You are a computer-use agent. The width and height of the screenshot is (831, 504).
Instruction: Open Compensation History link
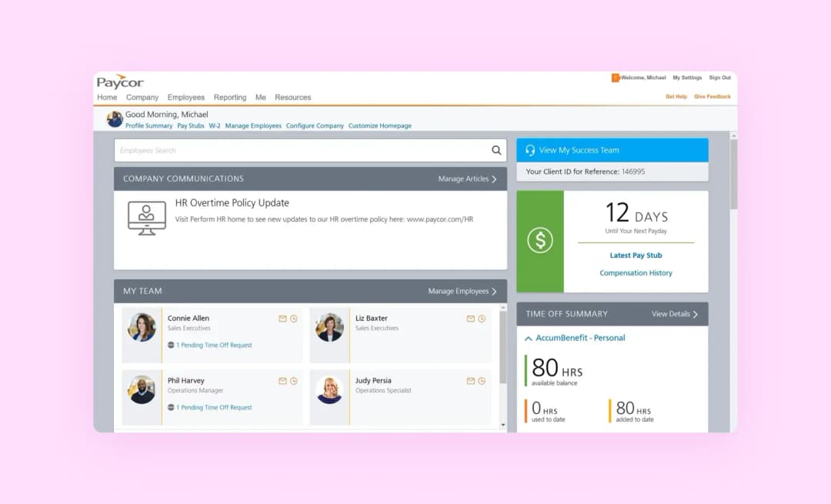pyautogui.click(x=636, y=273)
